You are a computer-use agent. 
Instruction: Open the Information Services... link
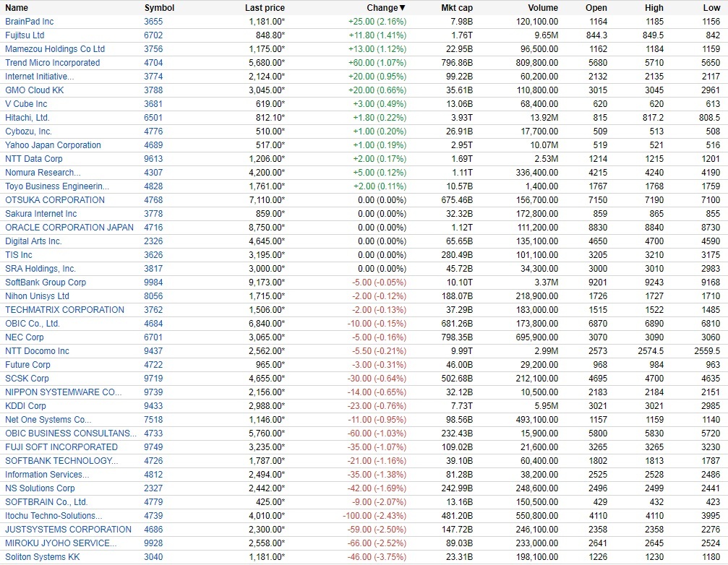point(47,475)
